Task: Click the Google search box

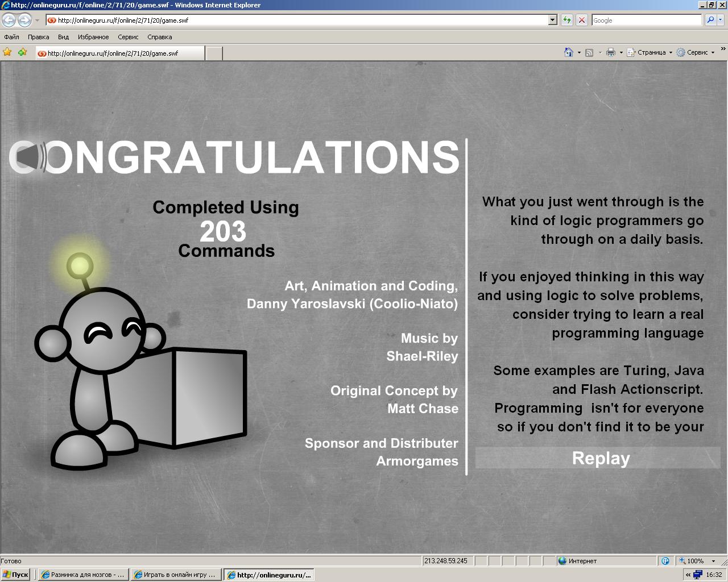Action: coord(647,20)
